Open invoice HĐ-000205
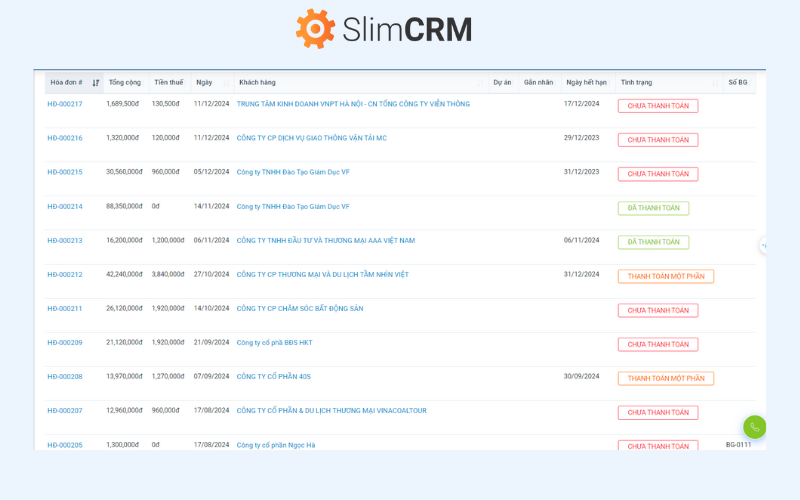The image size is (800, 500). [65, 445]
